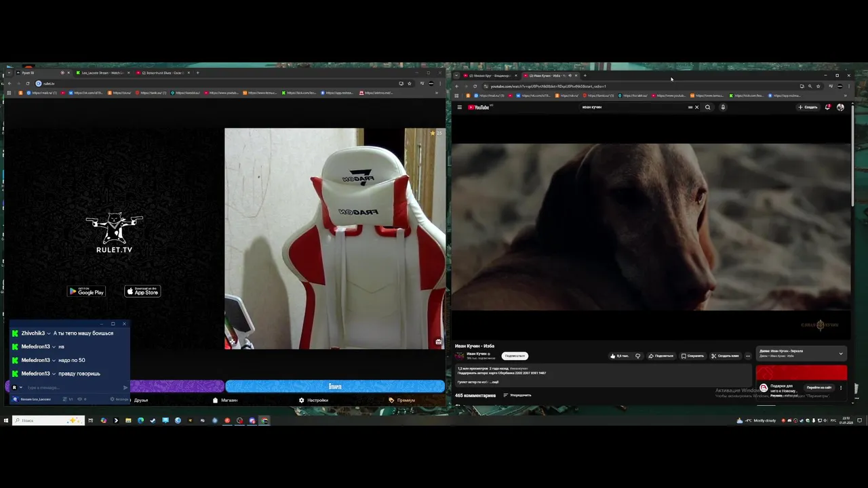
Task: Open the mail.ru bookmark in left browser
Action: click(x=41, y=93)
